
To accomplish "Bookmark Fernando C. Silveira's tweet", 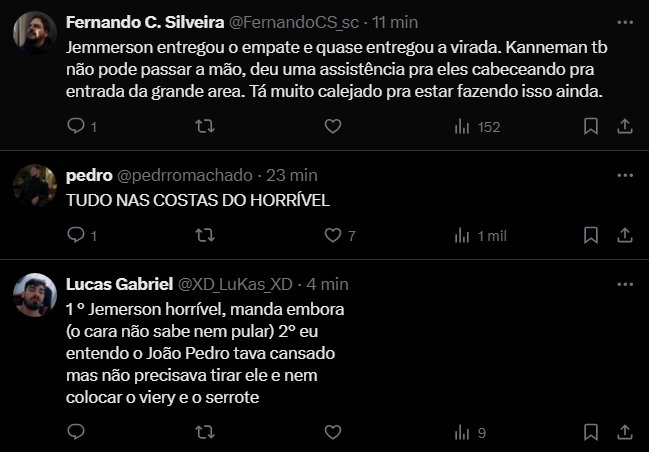I will 591,127.
